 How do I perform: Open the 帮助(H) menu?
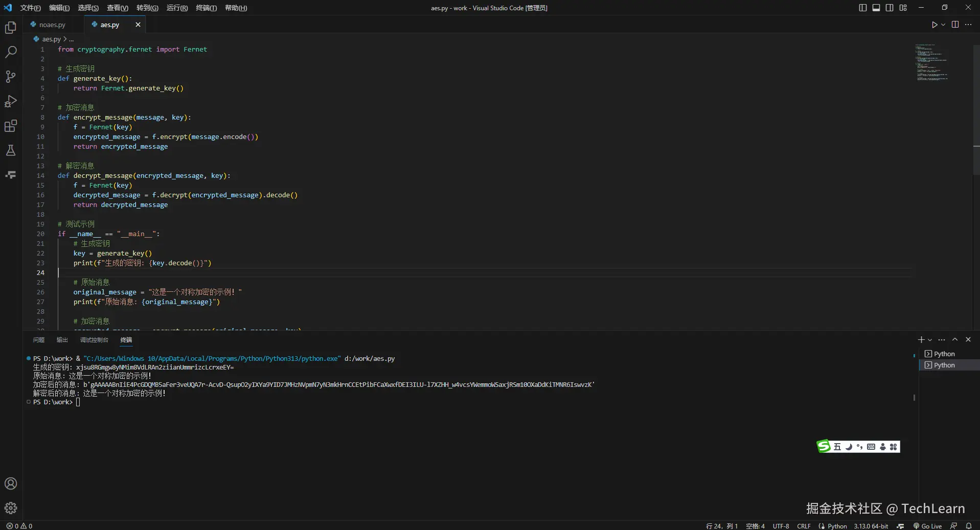point(236,8)
